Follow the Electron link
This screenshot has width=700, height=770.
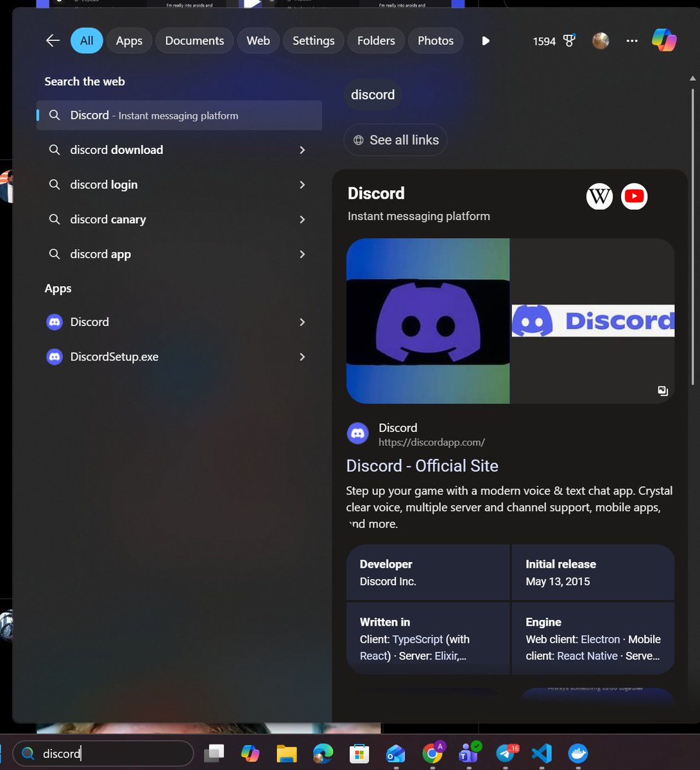pyautogui.click(x=601, y=640)
